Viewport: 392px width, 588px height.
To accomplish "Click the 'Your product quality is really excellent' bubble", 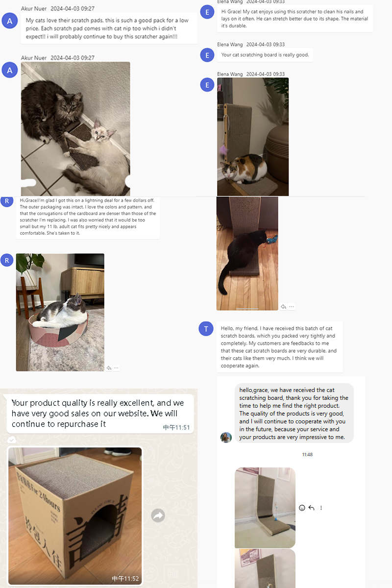I will pyautogui.click(x=102, y=414).
